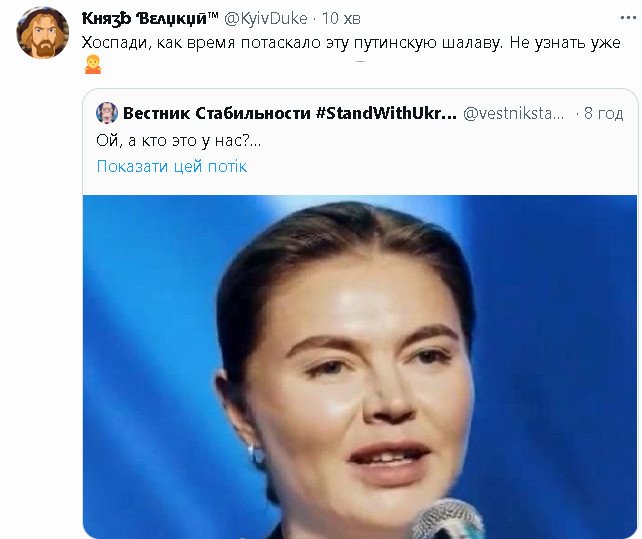Click the quoted author's small avatar
Image resolution: width=642 pixels, height=539 pixels.
(x=107, y=113)
